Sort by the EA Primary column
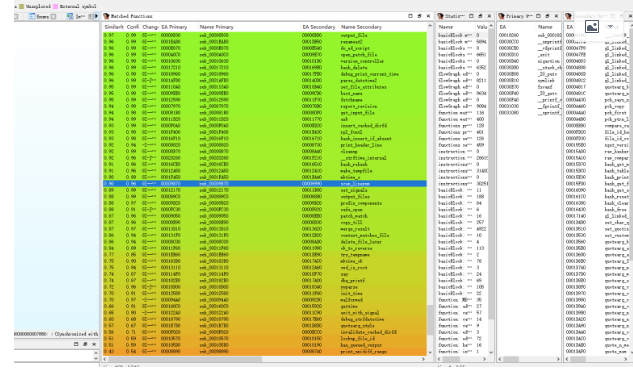The image size is (633, 369). click(x=178, y=27)
